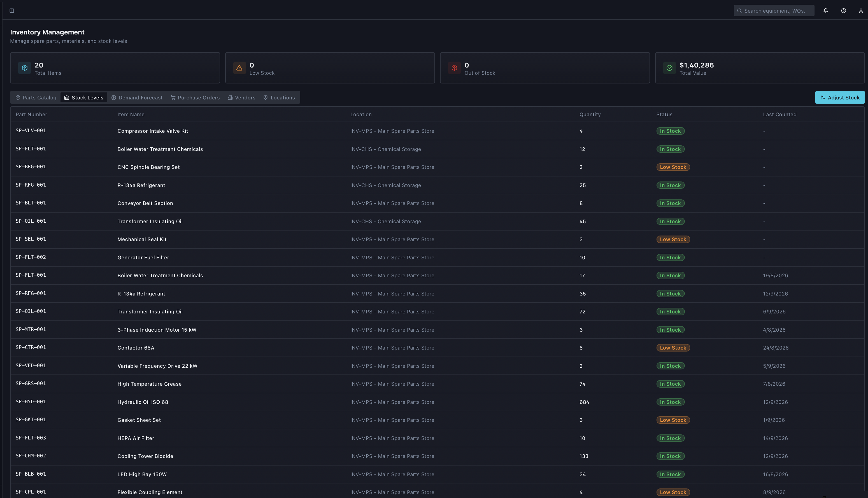This screenshot has height=498, width=868.
Task: Click the Location column header
Action: (361, 114)
